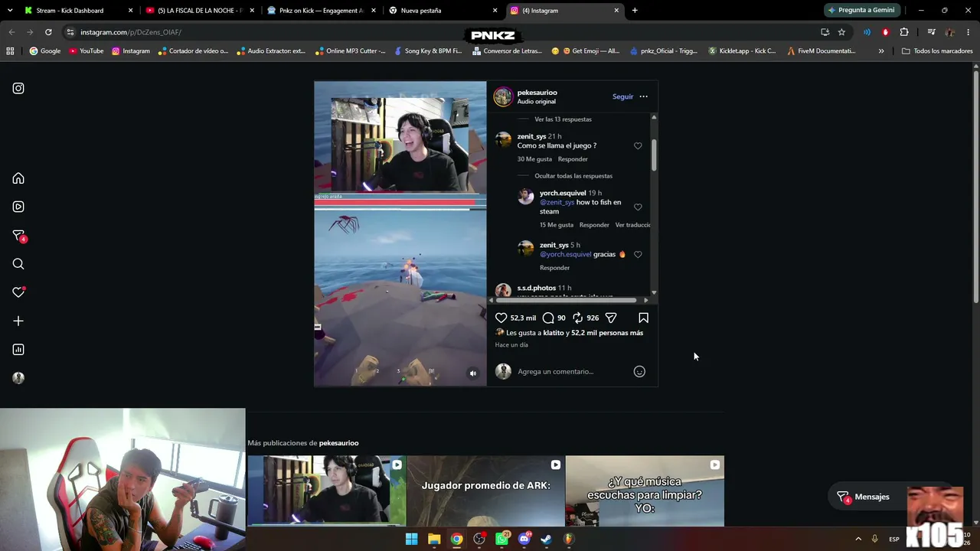This screenshot has width=980, height=551.
Task: Open Online MP3 Cutter bookmark
Action: point(350,51)
